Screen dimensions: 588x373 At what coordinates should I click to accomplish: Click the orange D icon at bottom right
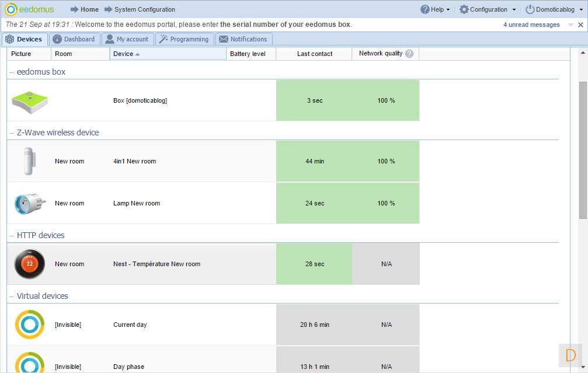click(570, 355)
